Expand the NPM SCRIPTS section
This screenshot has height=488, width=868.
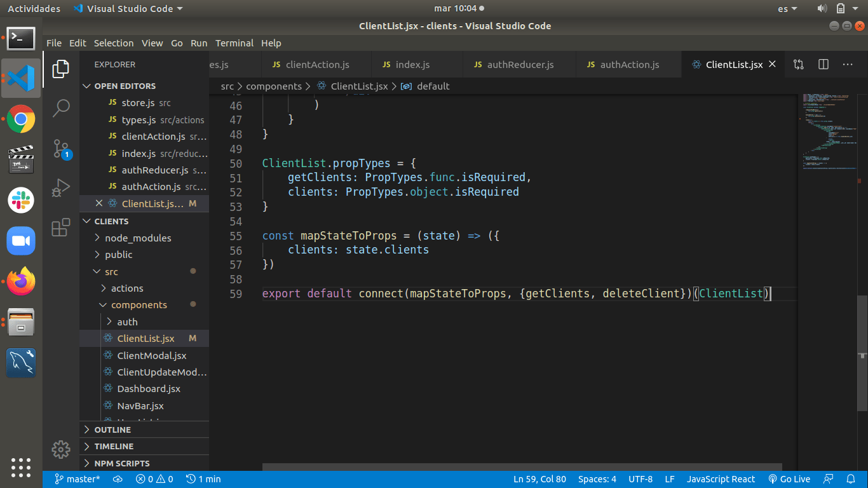point(122,463)
